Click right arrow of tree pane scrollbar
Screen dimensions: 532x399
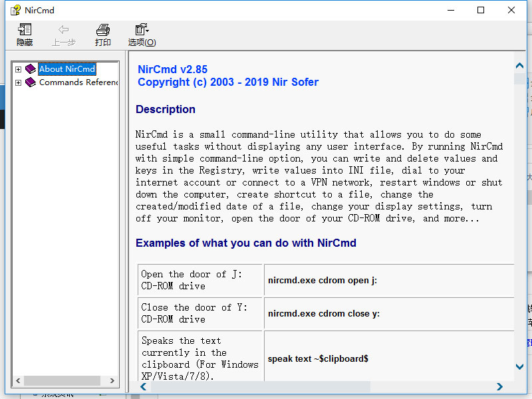pos(112,381)
